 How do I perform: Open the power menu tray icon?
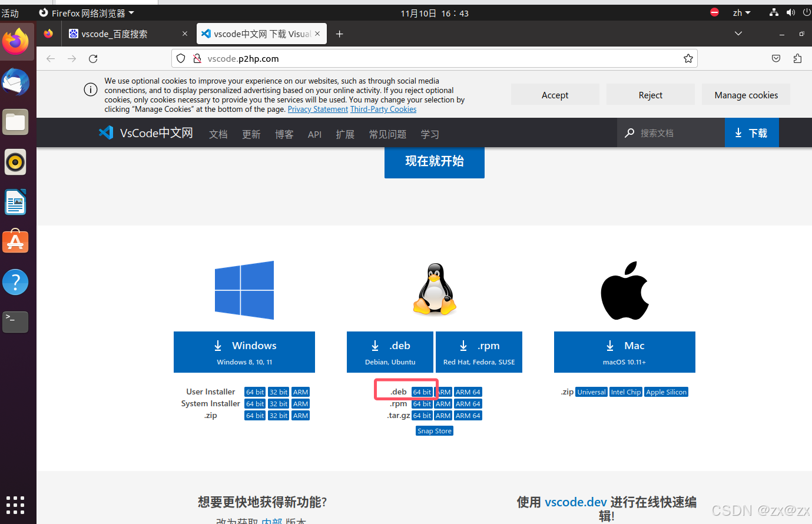(806, 12)
